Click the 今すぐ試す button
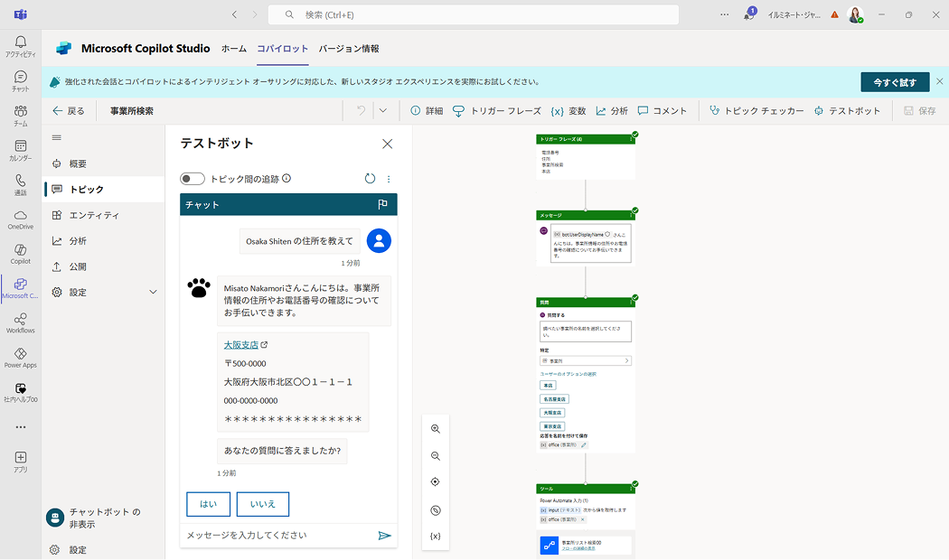 pos(895,82)
